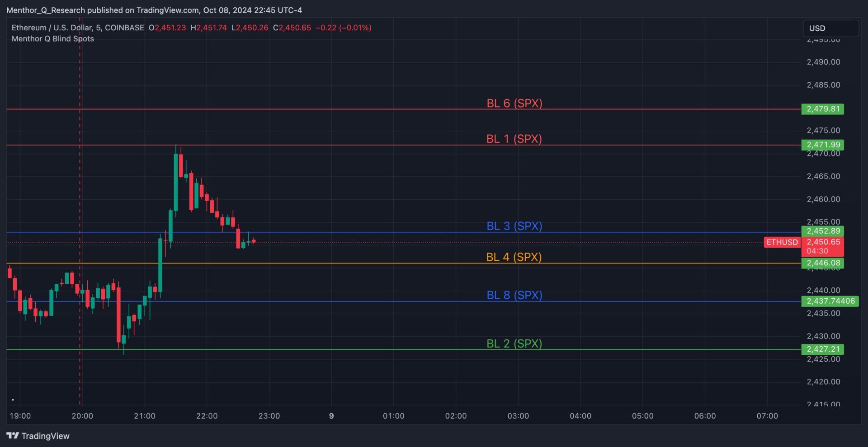
Task: Click the 07:00 time axis label
Action: coord(767,416)
